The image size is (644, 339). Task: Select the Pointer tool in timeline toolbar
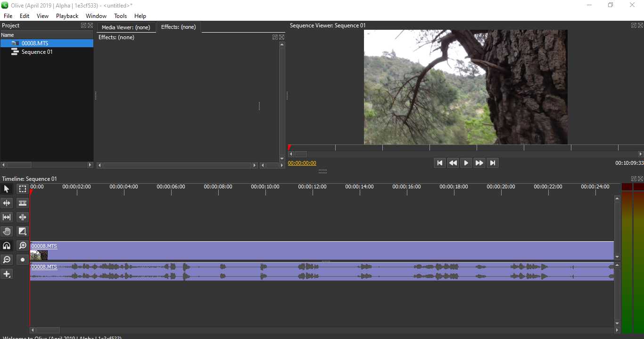(7, 189)
